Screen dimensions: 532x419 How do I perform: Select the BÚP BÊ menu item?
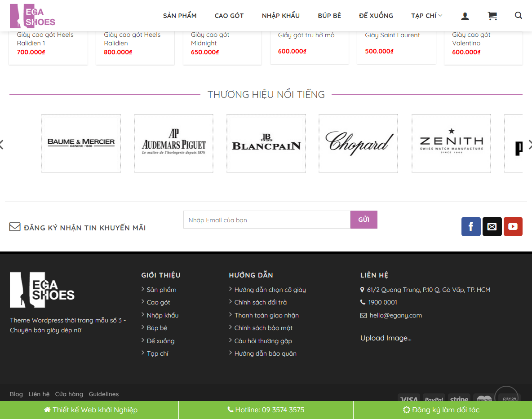(329, 15)
